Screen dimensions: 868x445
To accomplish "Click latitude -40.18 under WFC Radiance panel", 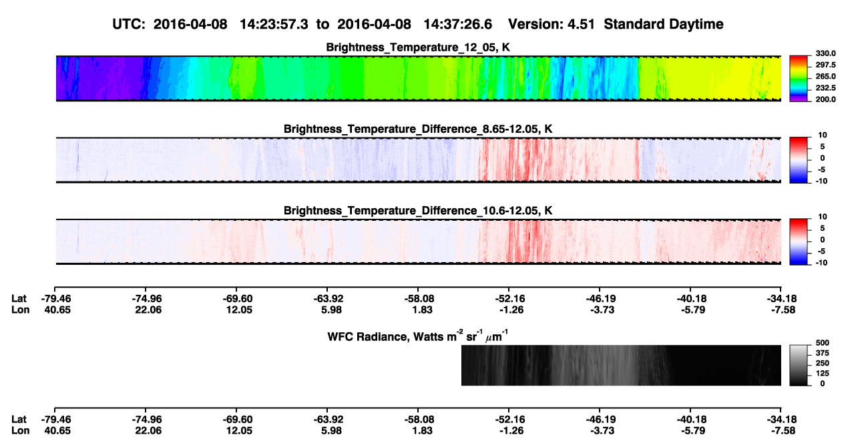I will 690,419.
